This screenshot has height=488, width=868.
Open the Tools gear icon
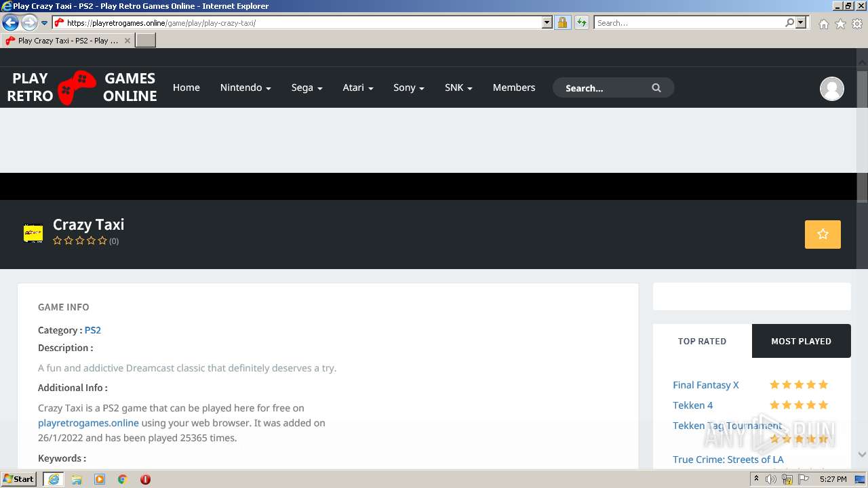pyautogui.click(x=857, y=24)
